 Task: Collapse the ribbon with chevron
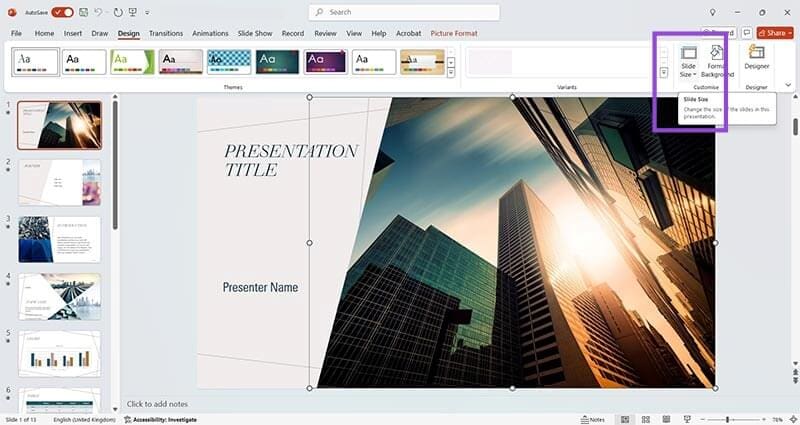[x=788, y=85]
